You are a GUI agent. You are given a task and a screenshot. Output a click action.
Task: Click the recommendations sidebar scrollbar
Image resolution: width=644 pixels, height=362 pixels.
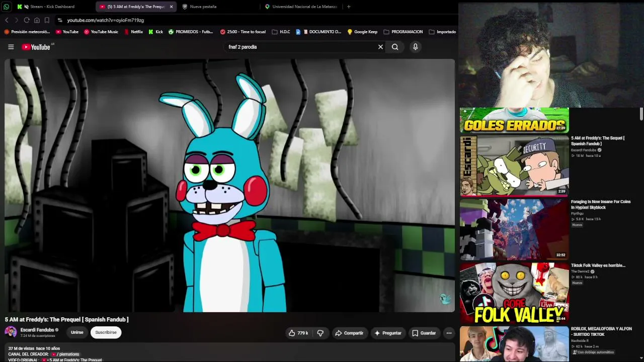[x=641, y=114]
